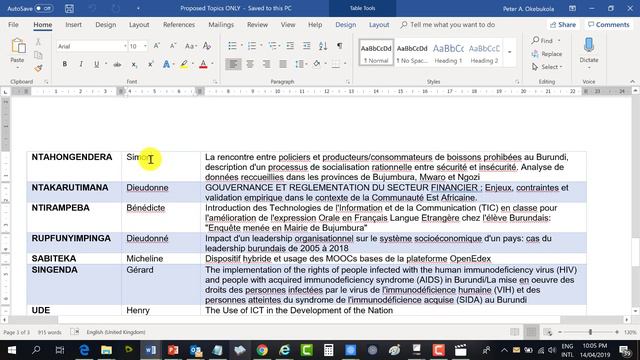Screen dimensions: 640x360
Task: Apply the Heading 1 style
Action: (448, 52)
